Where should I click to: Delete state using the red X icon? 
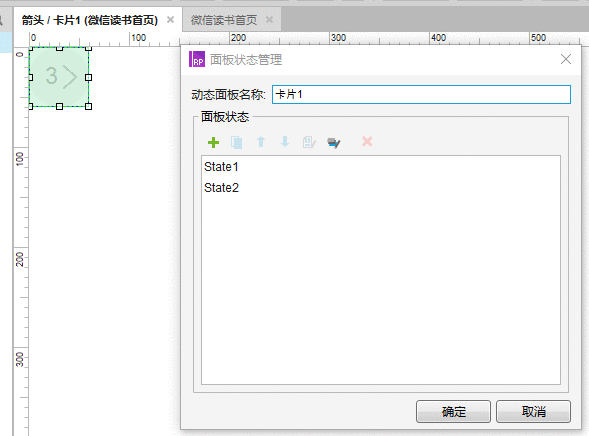pos(367,142)
